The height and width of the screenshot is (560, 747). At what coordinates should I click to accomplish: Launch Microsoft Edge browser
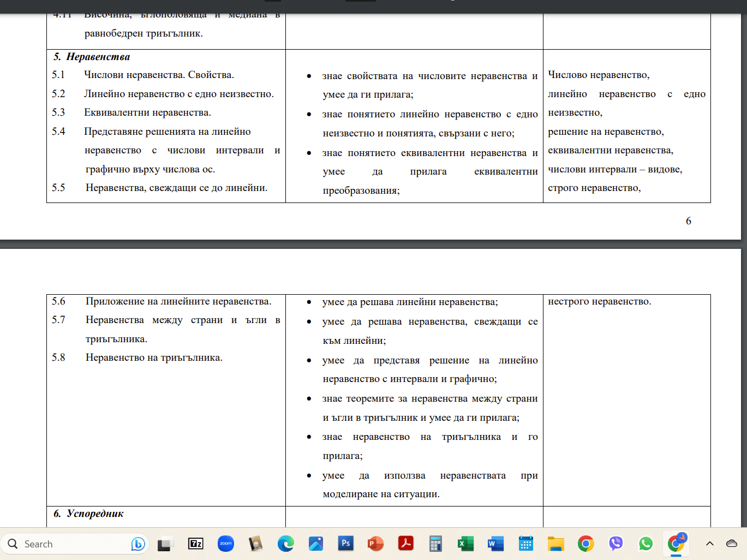[x=285, y=544]
